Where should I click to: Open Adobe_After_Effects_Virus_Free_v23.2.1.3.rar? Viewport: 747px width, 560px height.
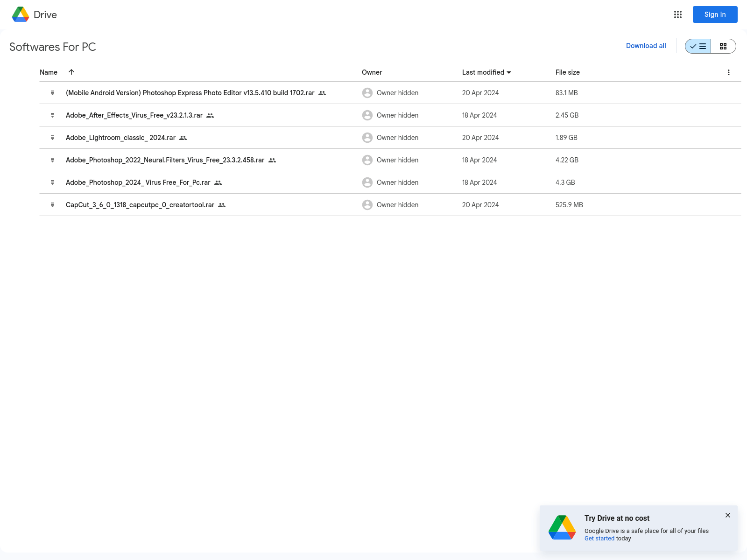(x=134, y=115)
